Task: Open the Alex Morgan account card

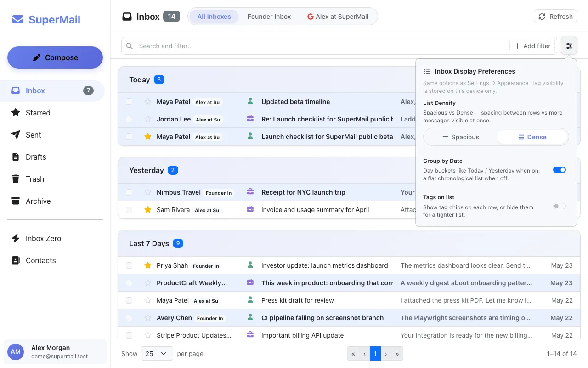Action: pyautogui.click(x=55, y=352)
